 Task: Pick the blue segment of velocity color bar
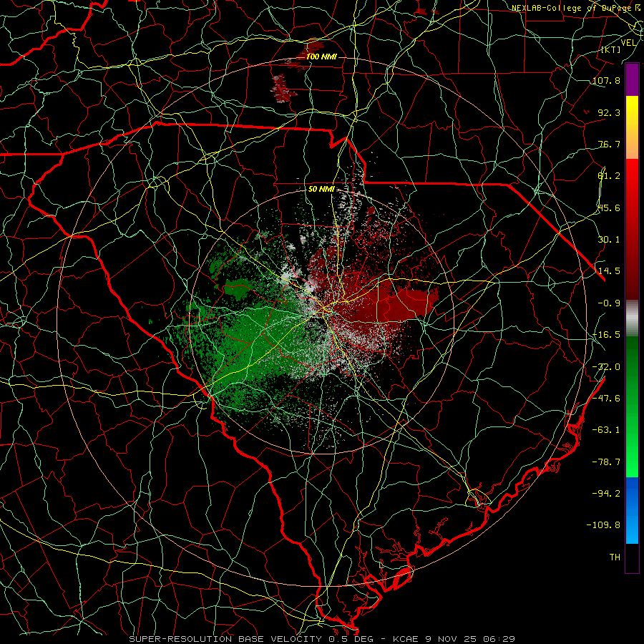tap(632, 510)
